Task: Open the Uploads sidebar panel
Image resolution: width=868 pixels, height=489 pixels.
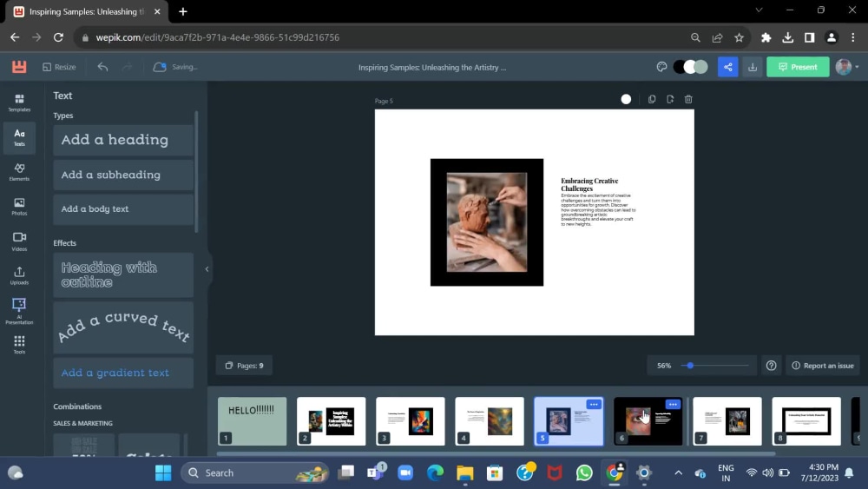Action: coord(19,275)
